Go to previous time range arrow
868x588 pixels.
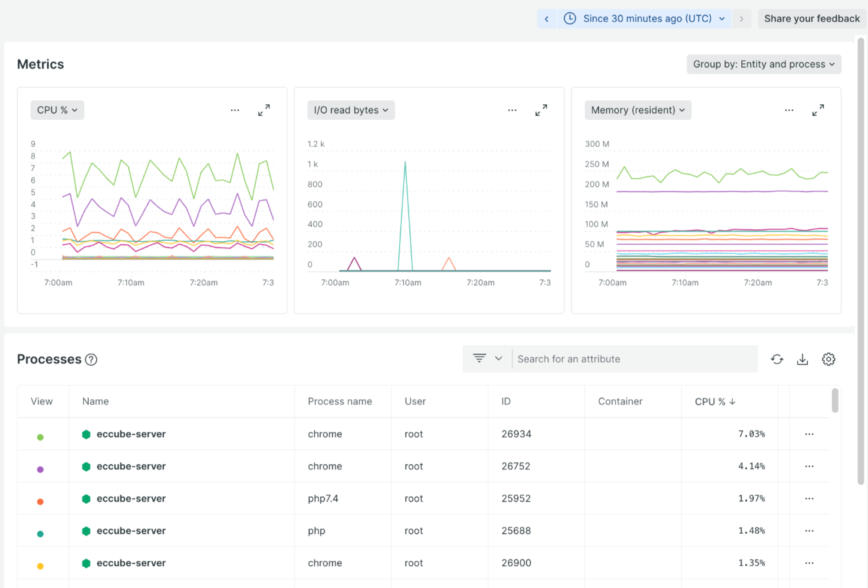click(x=547, y=19)
